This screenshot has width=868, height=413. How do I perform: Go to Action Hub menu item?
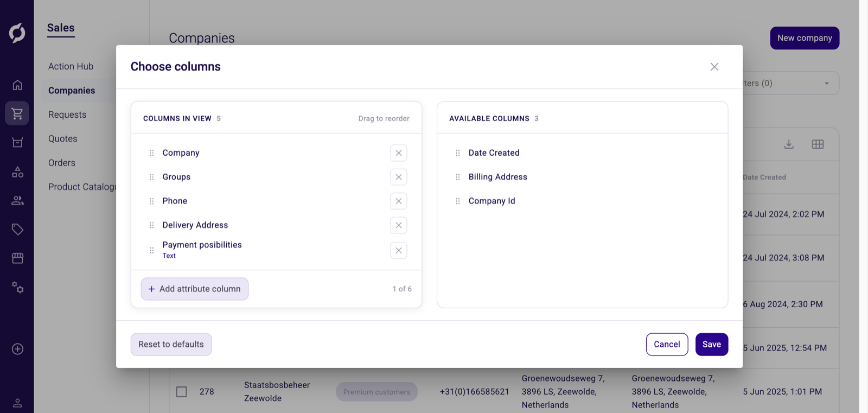[71, 66]
